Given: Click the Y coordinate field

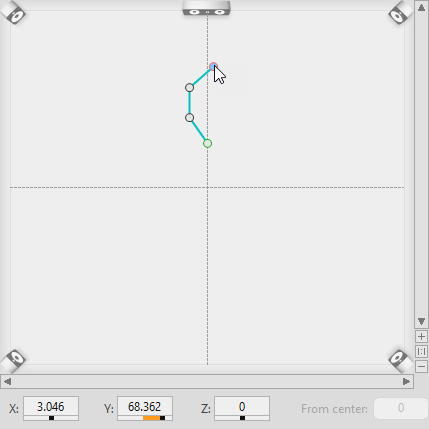Looking at the screenshot, I should (x=145, y=407).
